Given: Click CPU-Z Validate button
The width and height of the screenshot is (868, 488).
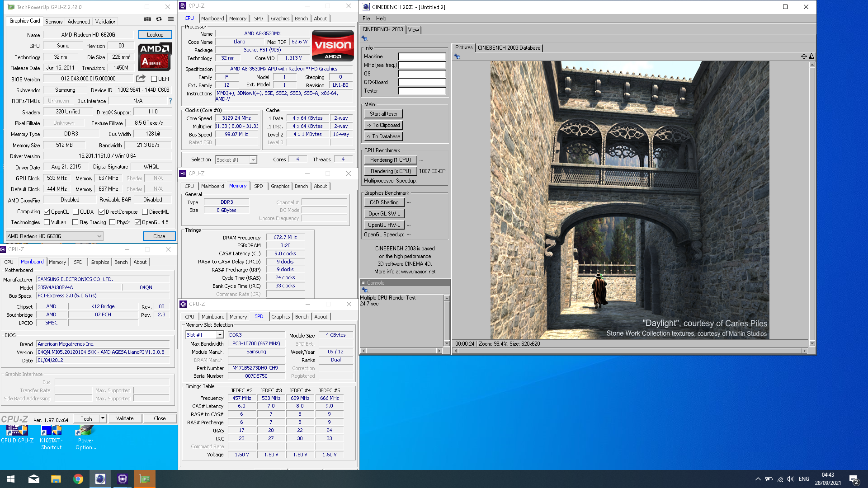Looking at the screenshot, I should click(x=125, y=418).
